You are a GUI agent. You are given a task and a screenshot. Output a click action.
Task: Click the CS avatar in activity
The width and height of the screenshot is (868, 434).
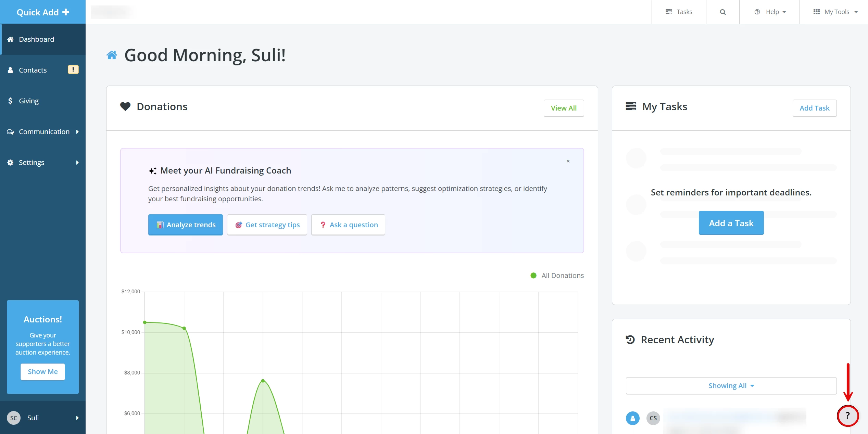pyautogui.click(x=653, y=418)
